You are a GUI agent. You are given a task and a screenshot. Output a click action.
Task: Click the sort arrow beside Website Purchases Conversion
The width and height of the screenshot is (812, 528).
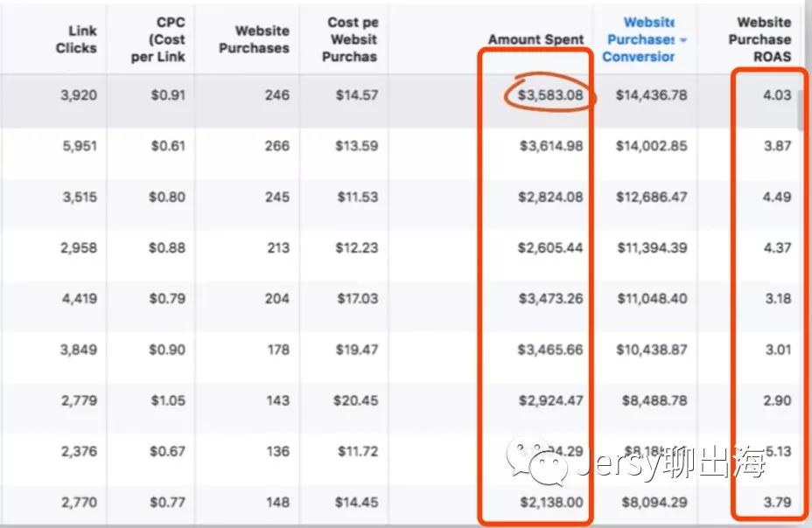(682, 40)
